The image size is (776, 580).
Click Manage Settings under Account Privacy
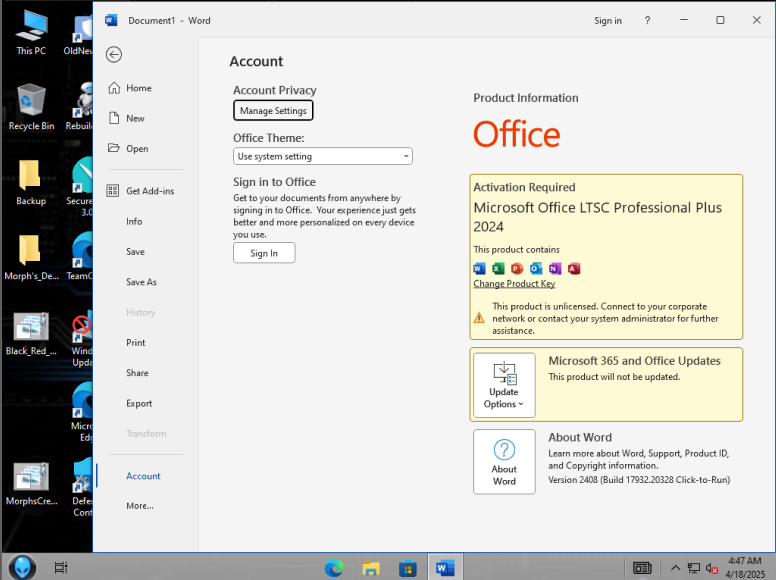(273, 110)
